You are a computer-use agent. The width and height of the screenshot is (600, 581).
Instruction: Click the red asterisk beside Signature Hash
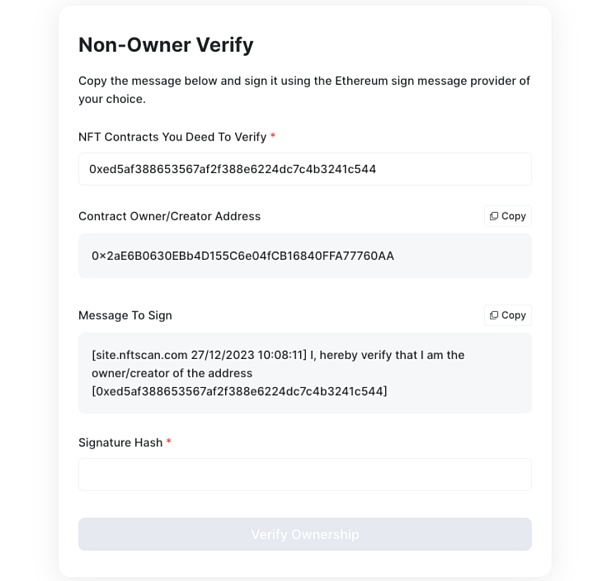[x=169, y=441]
